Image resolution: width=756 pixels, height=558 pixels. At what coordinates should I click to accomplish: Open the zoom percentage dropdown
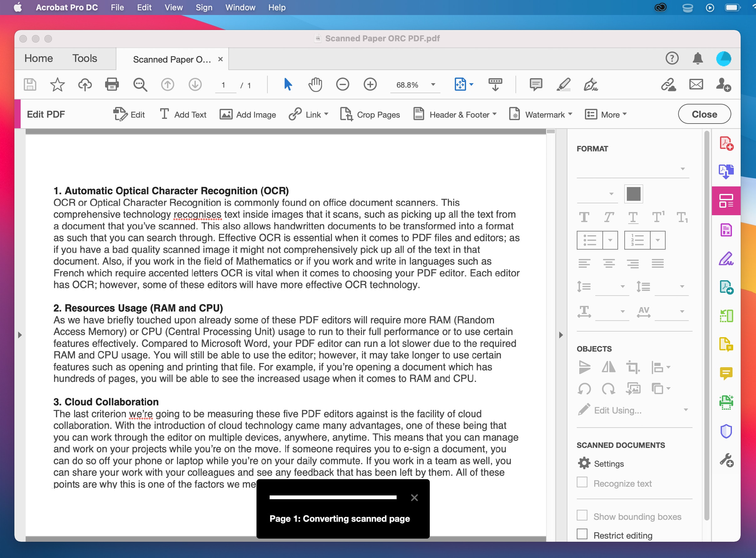(x=434, y=85)
